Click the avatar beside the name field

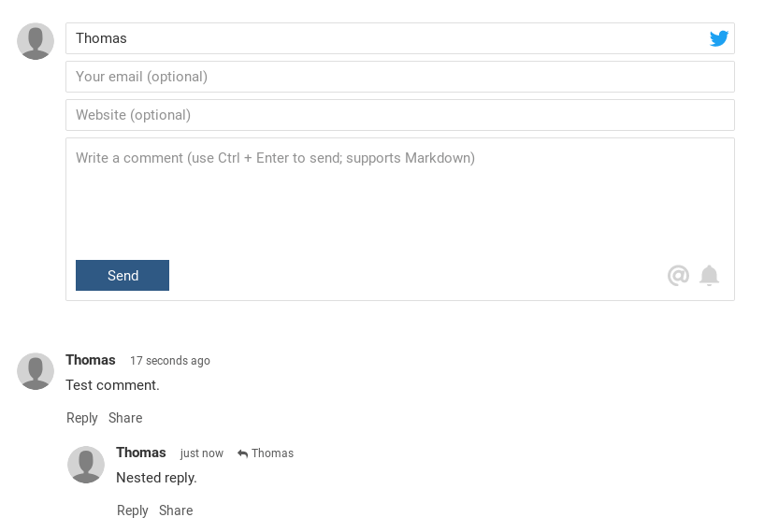point(36,41)
